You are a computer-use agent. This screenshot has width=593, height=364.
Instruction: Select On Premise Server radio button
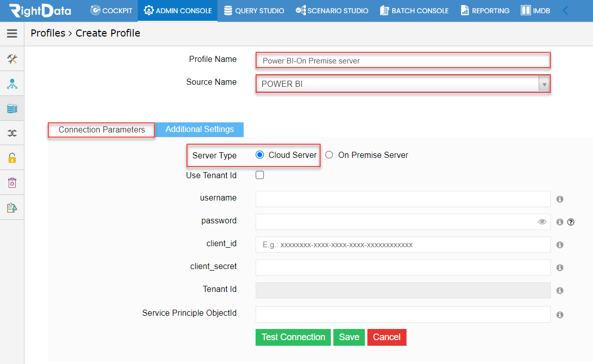pos(329,155)
